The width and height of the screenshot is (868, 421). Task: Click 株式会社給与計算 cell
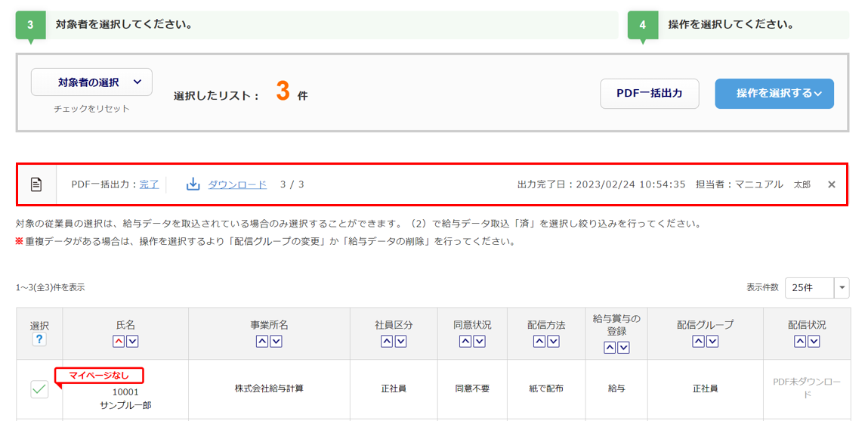tap(269, 388)
